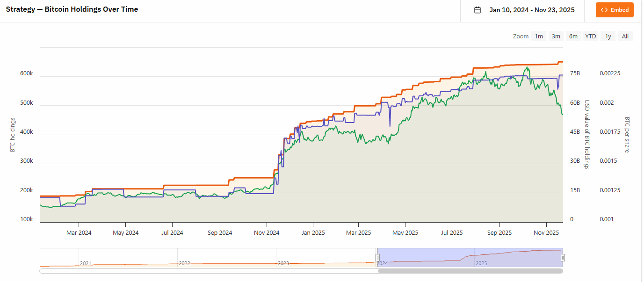Click the navigator horizontal scrollbar thumb
The image size is (644, 282).
470,271
